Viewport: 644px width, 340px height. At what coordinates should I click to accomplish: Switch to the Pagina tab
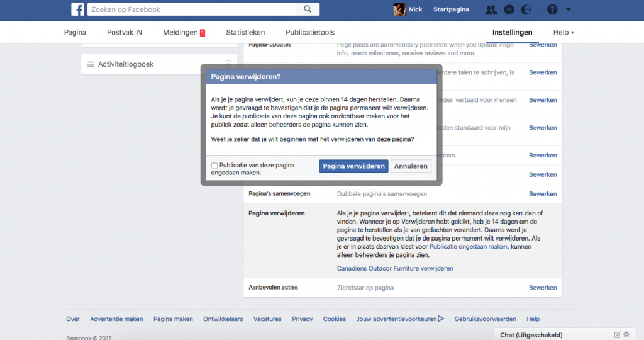(75, 33)
